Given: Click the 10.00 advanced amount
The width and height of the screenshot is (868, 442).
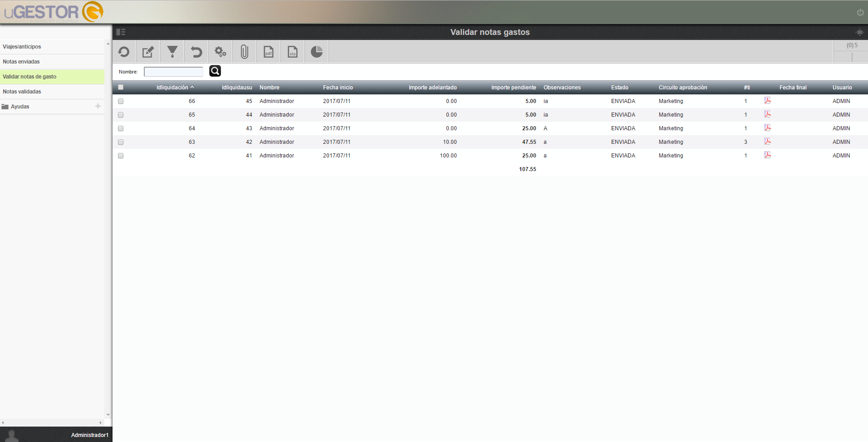Looking at the screenshot, I should coord(450,142).
